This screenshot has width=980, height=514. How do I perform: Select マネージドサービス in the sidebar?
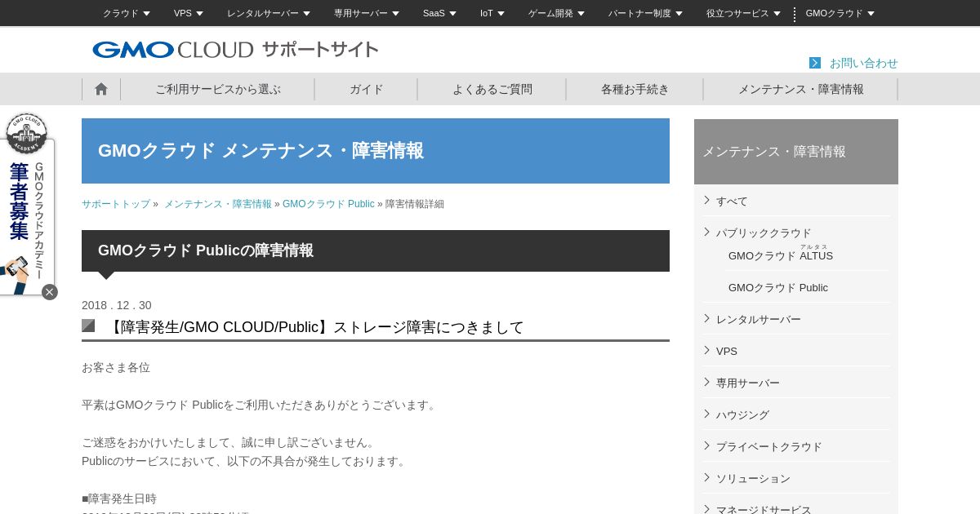[x=764, y=510]
